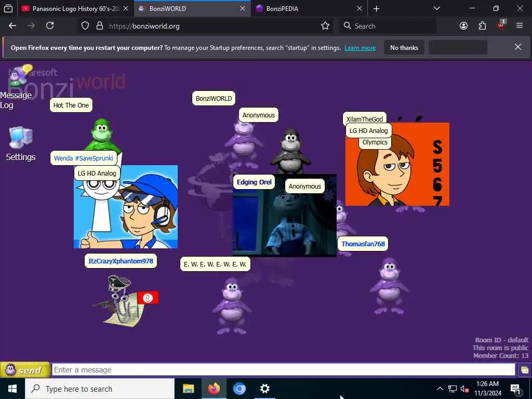Expand the list all tabs chevron
This screenshot has height=399, width=532.
437,8
